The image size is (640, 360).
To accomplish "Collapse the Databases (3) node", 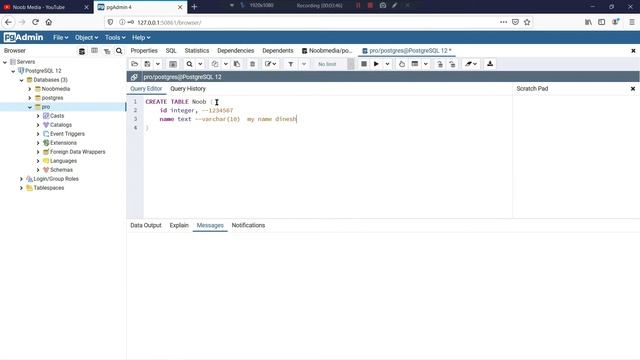I will tap(22, 80).
